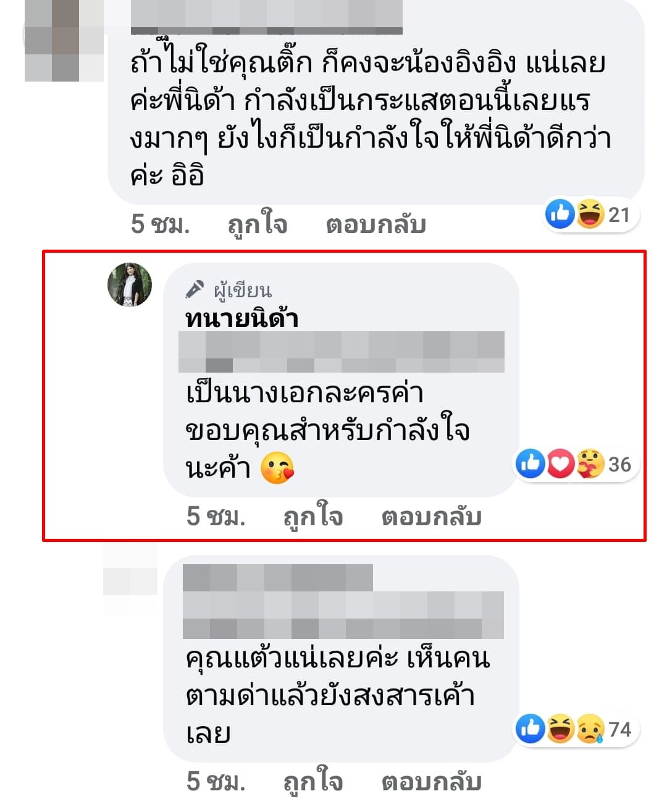Open the ทนายนิด้า profile name link
The height and width of the screenshot is (812, 667).
(241, 319)
